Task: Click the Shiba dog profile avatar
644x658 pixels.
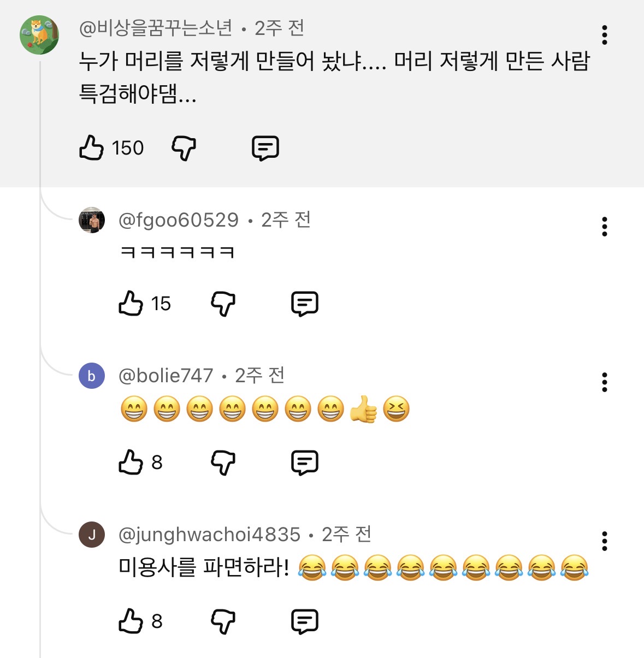Action: point(39,35)
